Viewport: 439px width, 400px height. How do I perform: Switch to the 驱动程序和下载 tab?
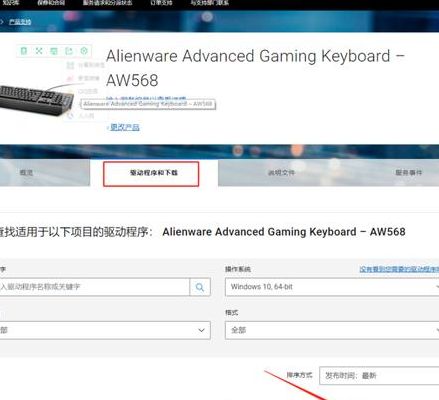click(x=151, y=174)
